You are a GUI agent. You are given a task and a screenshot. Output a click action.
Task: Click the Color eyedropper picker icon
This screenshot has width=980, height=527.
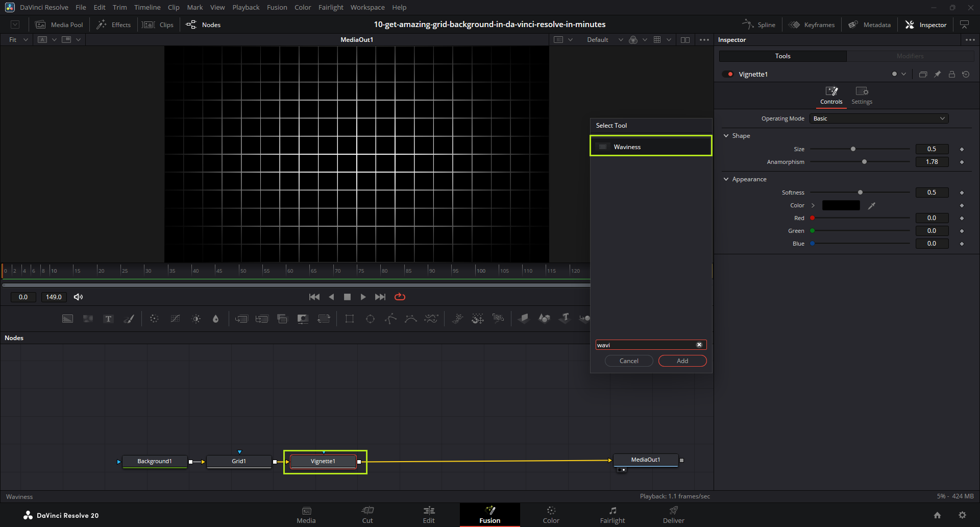(872, 206)
